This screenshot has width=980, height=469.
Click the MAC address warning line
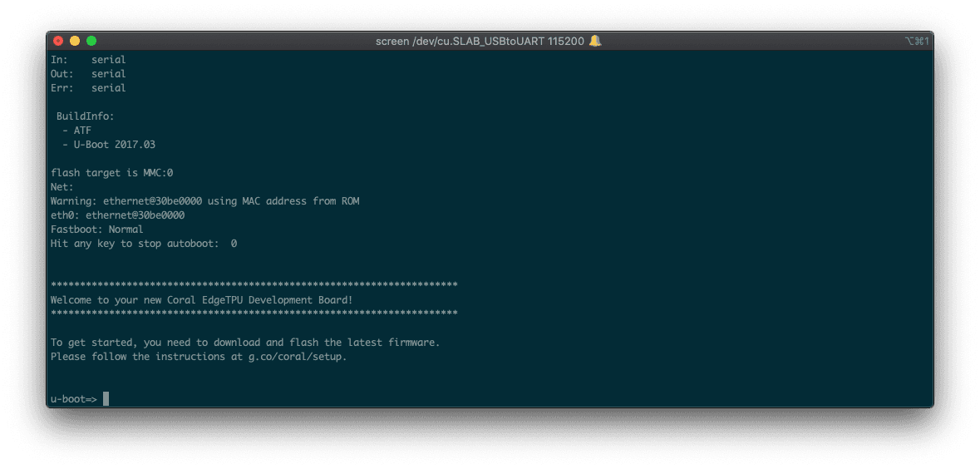[x=204, y=201]
